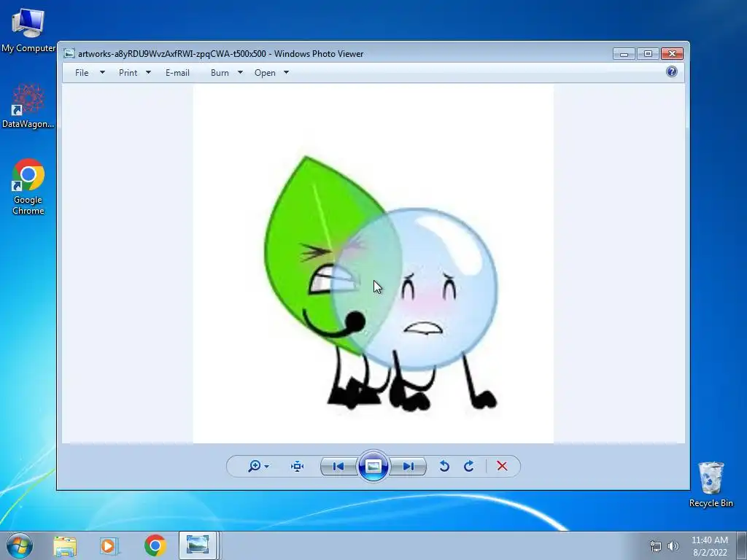Close the Photo Viewer window
The image size is (747, 560).
pyautogui.click(x=672, y=54)
